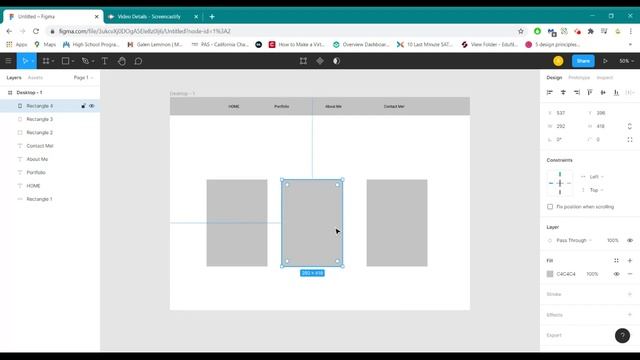
Task: Click Align right icon
Action: point(576,93)
